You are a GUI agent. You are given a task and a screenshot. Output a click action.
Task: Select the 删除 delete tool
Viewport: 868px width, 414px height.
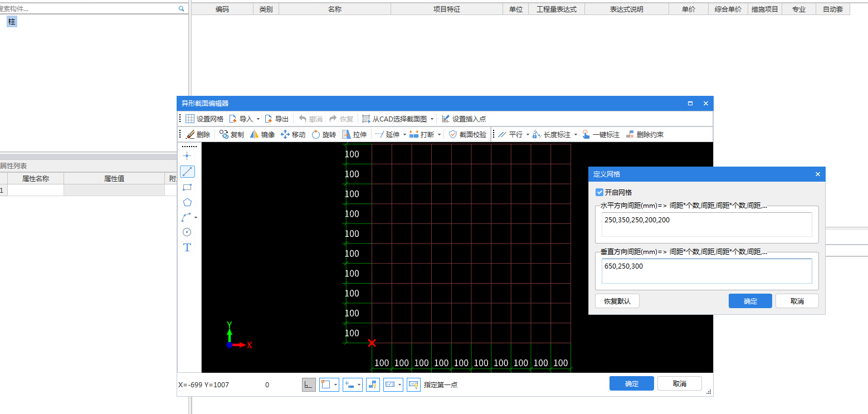point(198,134)
